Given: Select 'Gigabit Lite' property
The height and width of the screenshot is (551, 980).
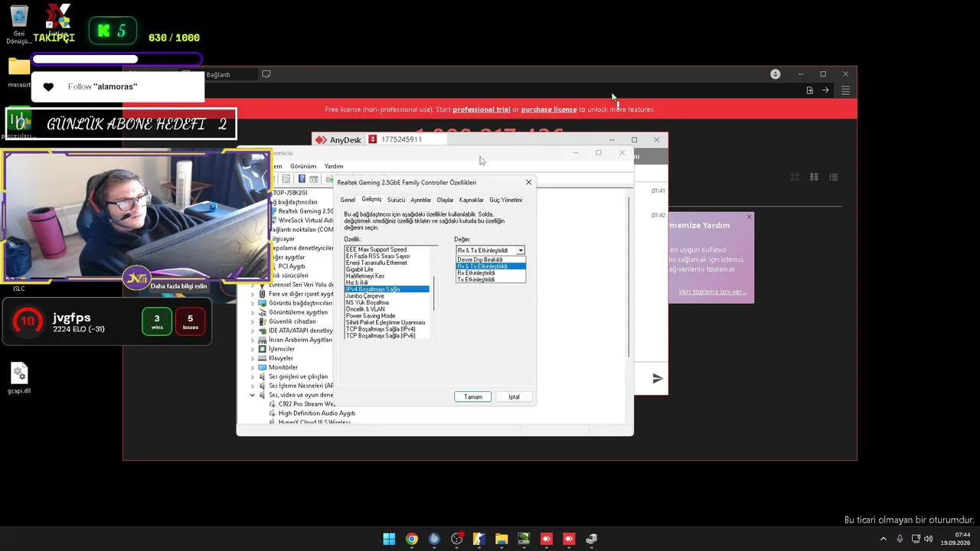Looking at the screenshot, I should click(x=387, y=269).
